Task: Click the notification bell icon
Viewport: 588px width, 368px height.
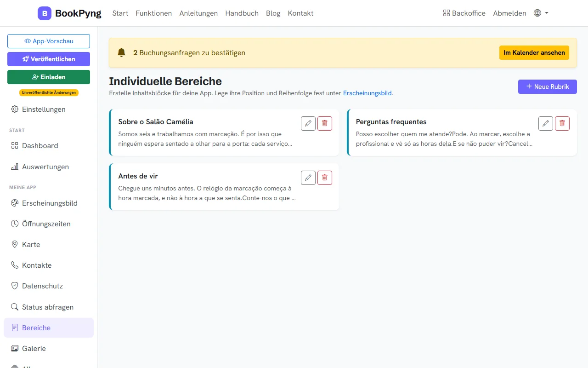Action: tap(121, 53)
